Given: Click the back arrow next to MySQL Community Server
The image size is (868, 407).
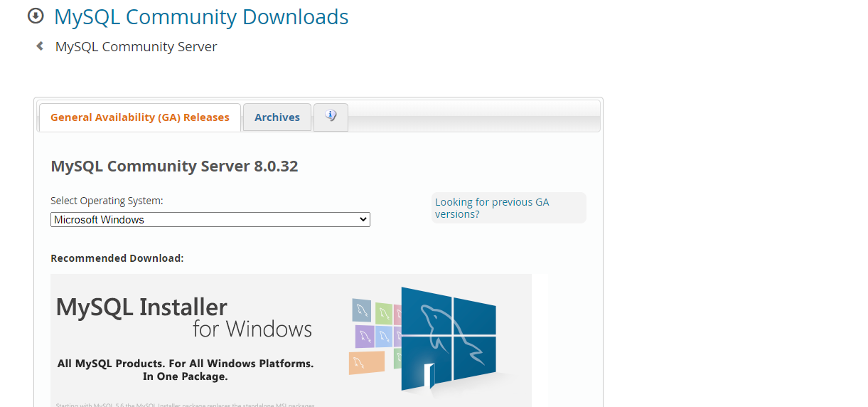Looking at the screenshot, I should [40, 46].
